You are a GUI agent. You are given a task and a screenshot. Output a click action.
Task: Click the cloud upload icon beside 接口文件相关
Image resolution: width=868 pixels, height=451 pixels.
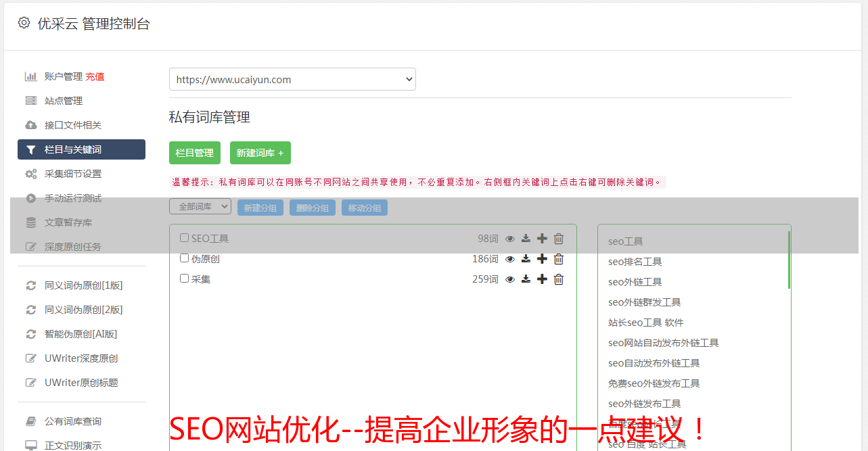click(x=31, y=125)
